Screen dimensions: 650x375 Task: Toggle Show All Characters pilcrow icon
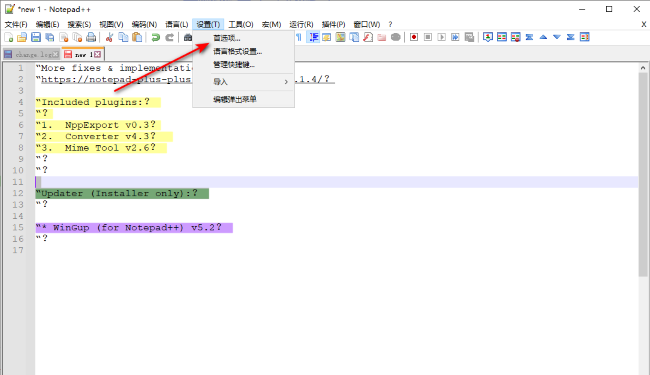tap(299, 37)
